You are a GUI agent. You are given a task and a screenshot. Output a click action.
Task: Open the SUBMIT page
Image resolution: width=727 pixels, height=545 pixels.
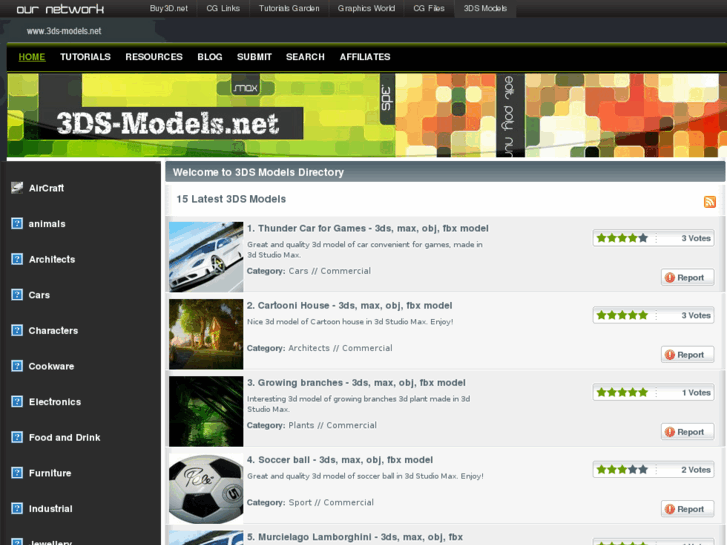click(x=254, y=57)
